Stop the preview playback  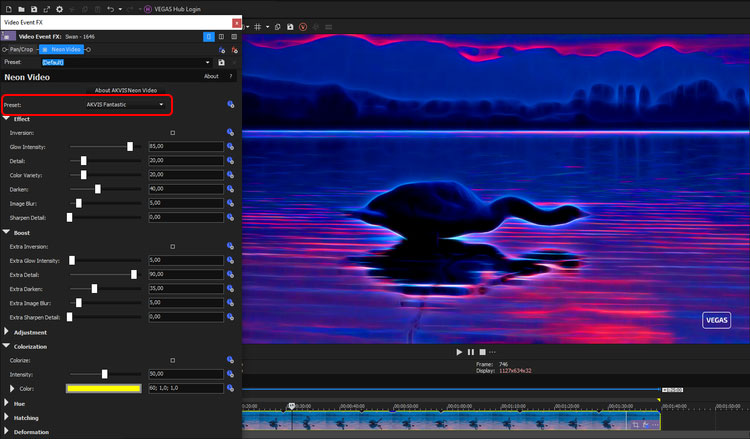tap(482, 352)
